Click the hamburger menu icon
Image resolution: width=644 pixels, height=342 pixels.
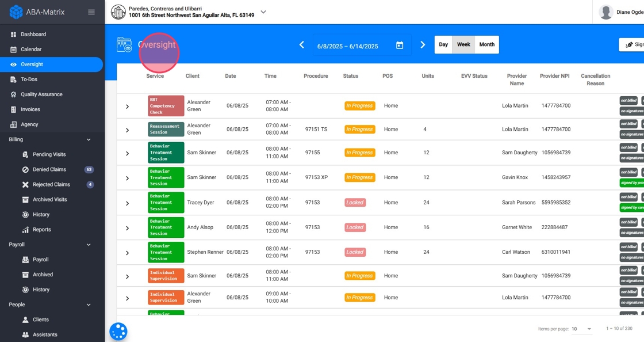tap(91, 12)
